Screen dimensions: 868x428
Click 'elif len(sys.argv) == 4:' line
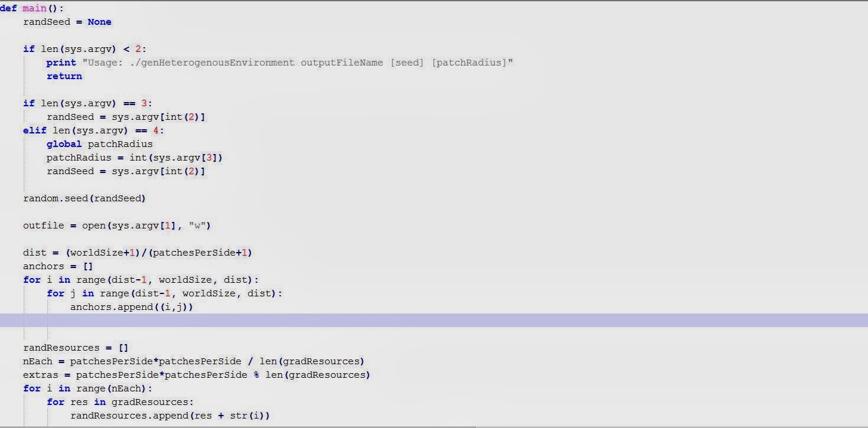click(93, 130)
